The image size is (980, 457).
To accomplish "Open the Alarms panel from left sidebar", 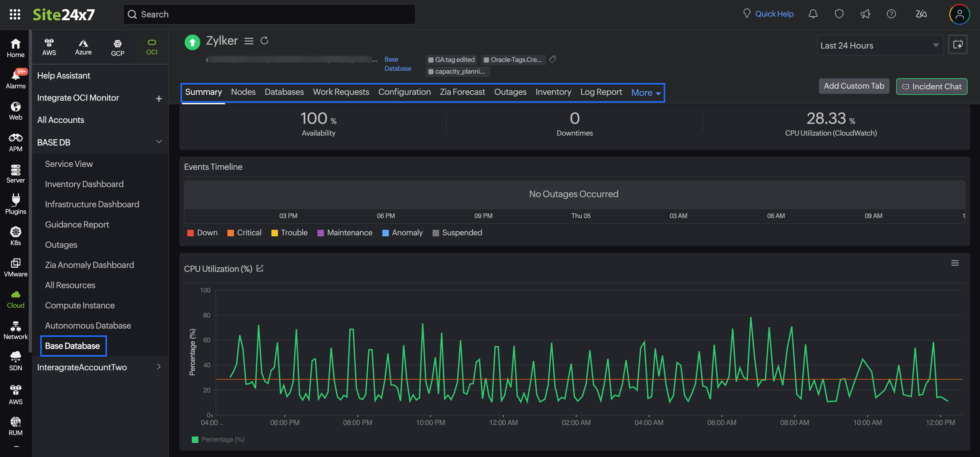I will (15, 78).
